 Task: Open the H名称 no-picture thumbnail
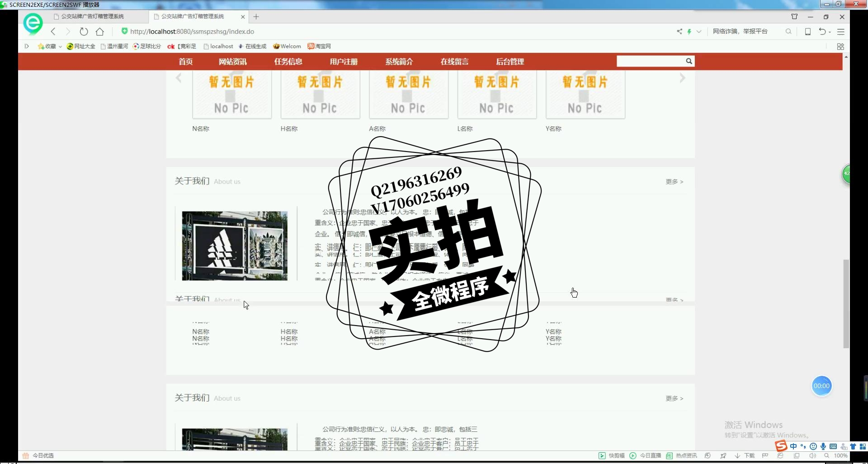point(320,95)
